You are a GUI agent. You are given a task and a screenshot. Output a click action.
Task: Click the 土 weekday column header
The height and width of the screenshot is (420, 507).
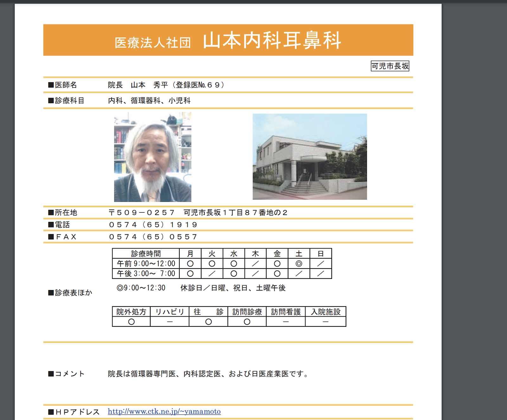point(299,253)
